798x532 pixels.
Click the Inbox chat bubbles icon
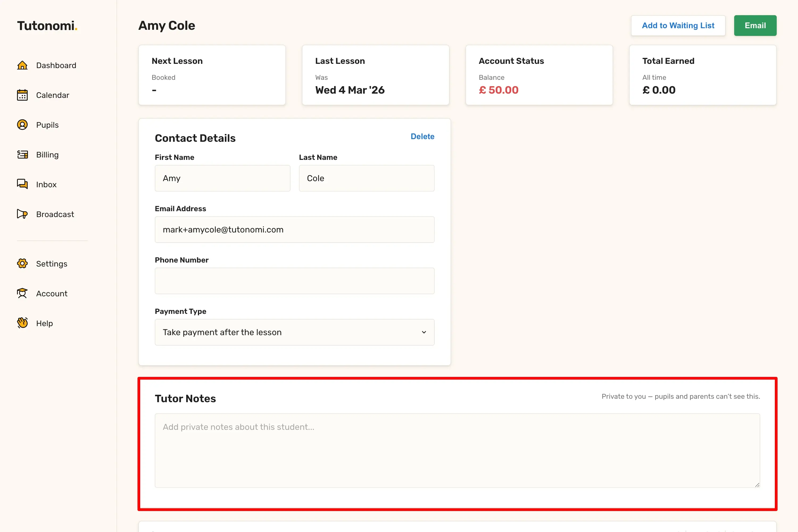click(x=22, y=184)
